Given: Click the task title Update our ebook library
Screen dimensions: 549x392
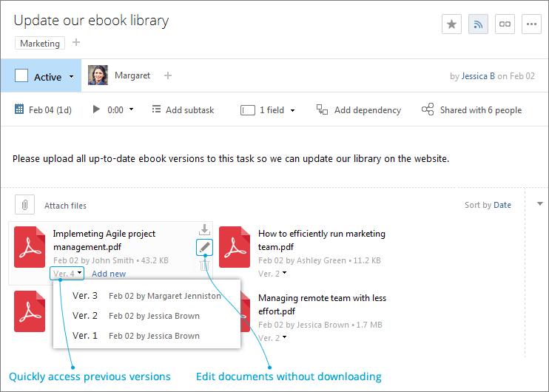Looking at the screenshot, I should point(91,21).
